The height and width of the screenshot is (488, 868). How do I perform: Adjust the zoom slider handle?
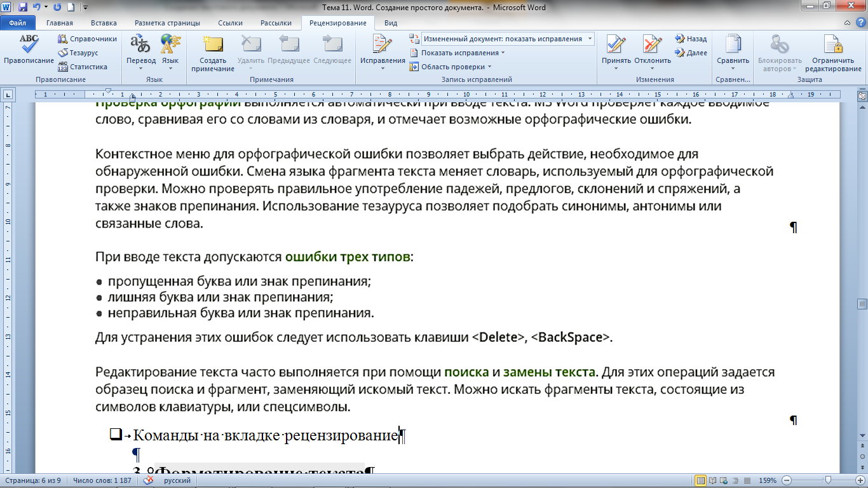(x=828, y=481)
